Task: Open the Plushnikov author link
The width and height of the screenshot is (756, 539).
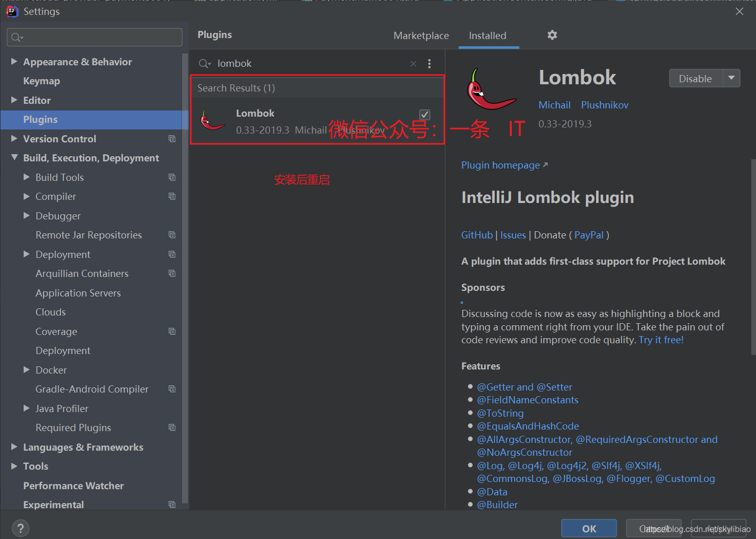Action: tap(605, 105)
